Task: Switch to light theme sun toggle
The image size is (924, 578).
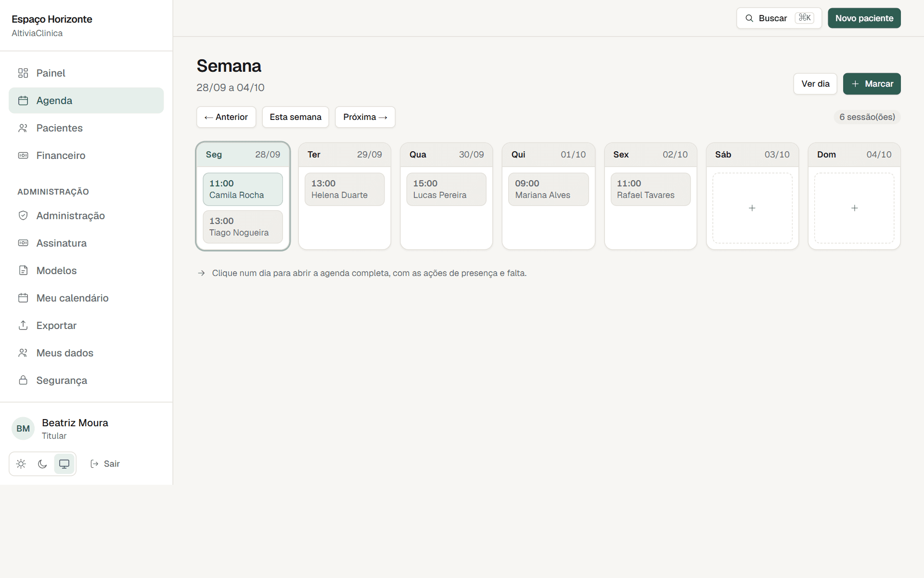Action: point(21,464)
